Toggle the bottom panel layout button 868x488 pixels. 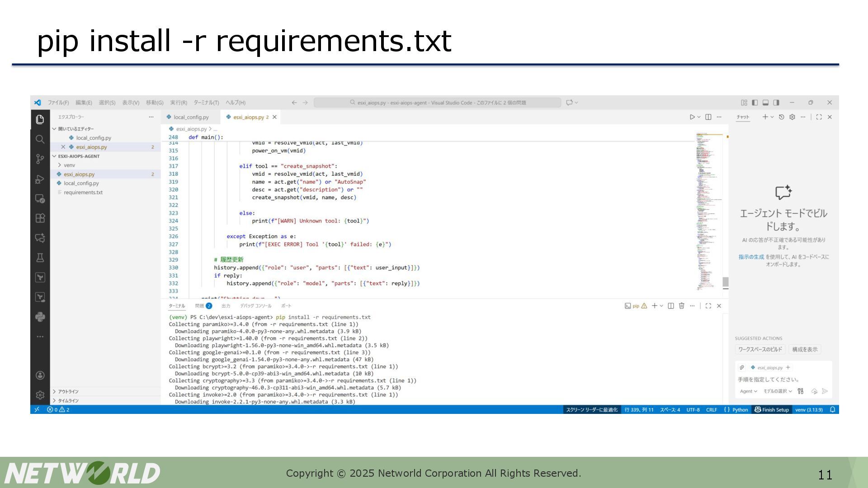pos(765,103)
